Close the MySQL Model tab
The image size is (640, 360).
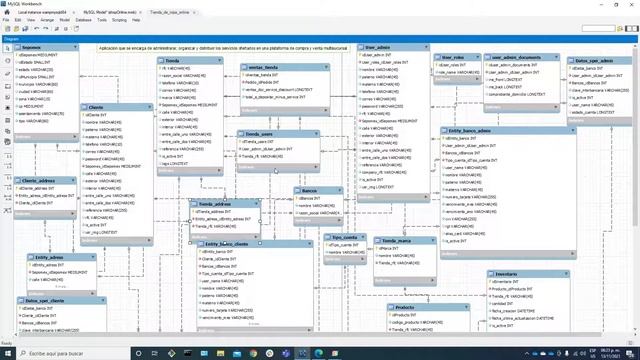[141, 12]
